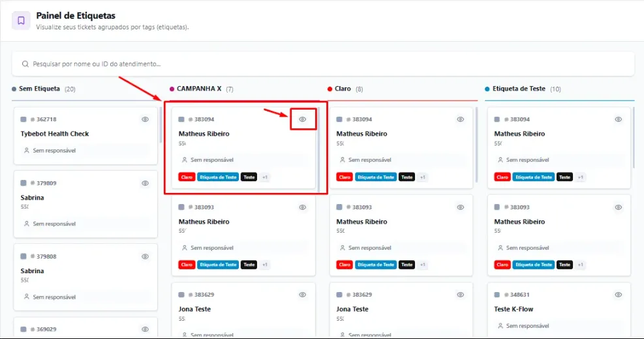Click the Etiqueta de Teste column scrollbar
This screenshot has width=644, height=339.
coord(634,138)
